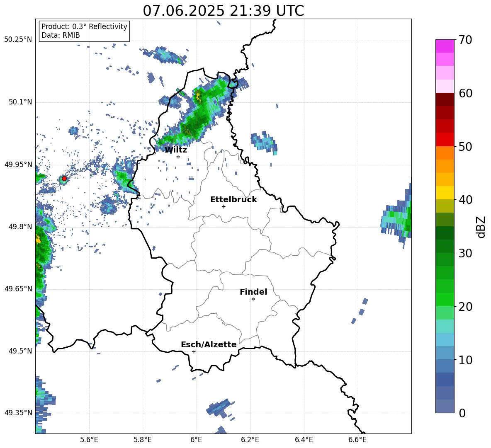The image size is (491, 448).
Task: Click the 70 tick label on colorbar
Action: 465,40
